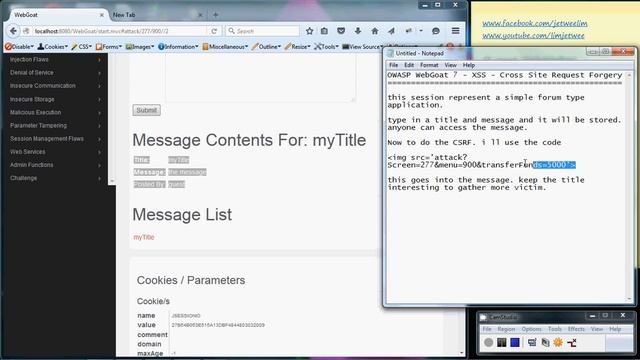Click the browser address bar
This screenshot has height=360, width=640.
click(x=120, y=31)
